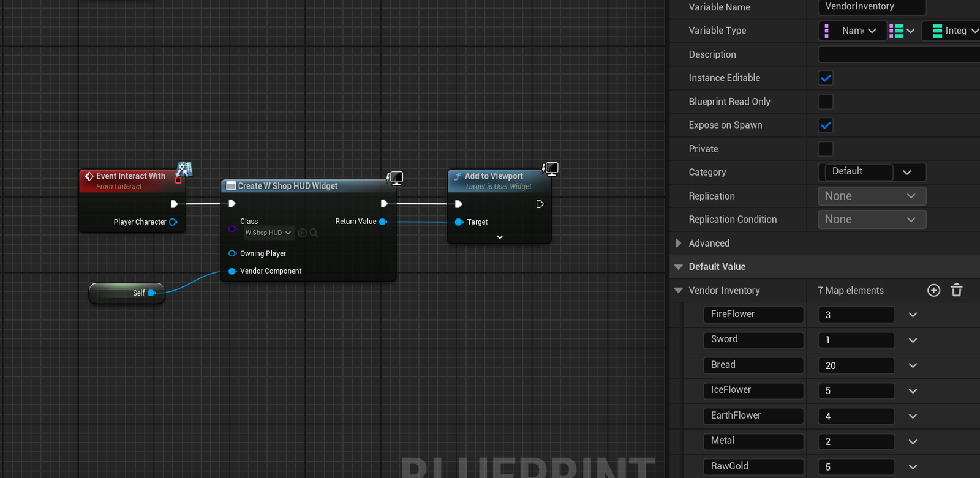Click the magnifier icon beside W Shop HUD
This screenshot has width=980, height=478.
click(x=314, y=233)
